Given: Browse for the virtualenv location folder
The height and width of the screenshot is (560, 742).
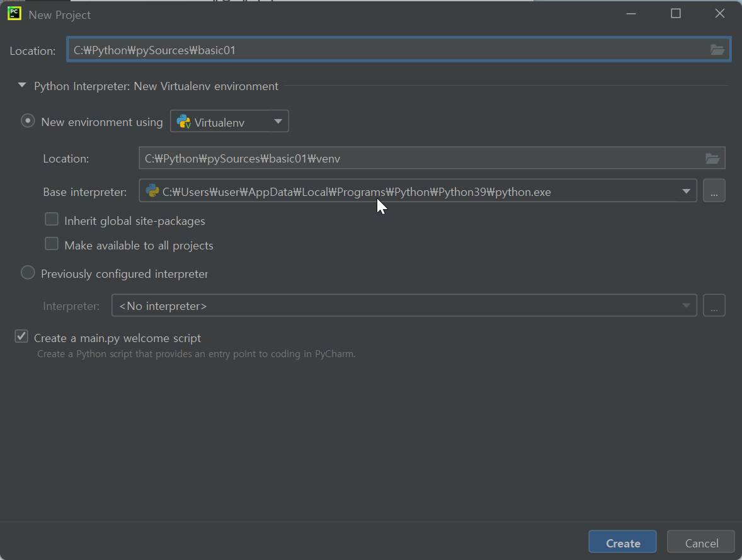Looking at the screenshot, I should coord(712,158).
